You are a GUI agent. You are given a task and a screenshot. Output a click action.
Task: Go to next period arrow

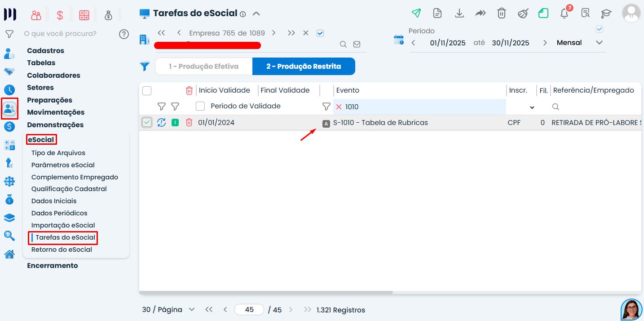point(545,43)
